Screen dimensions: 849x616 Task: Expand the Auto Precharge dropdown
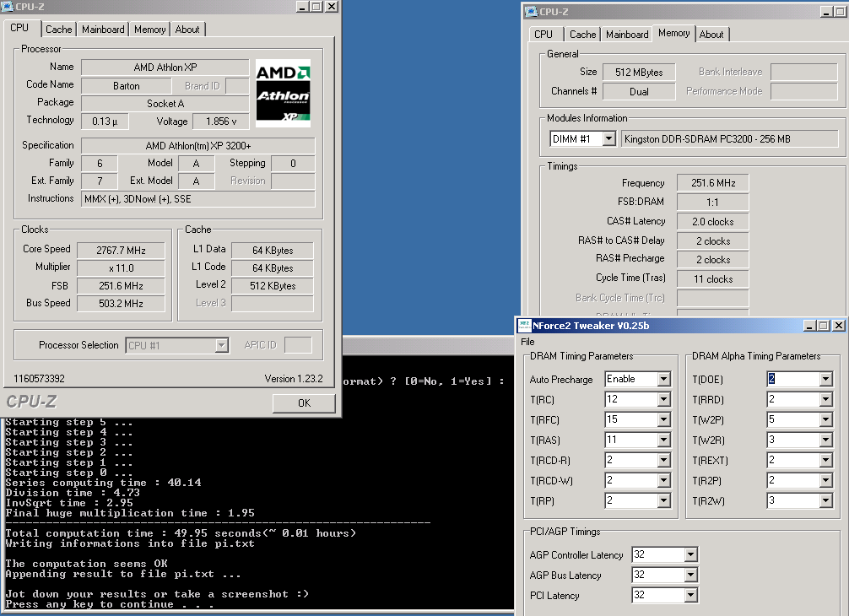(664, 379)
